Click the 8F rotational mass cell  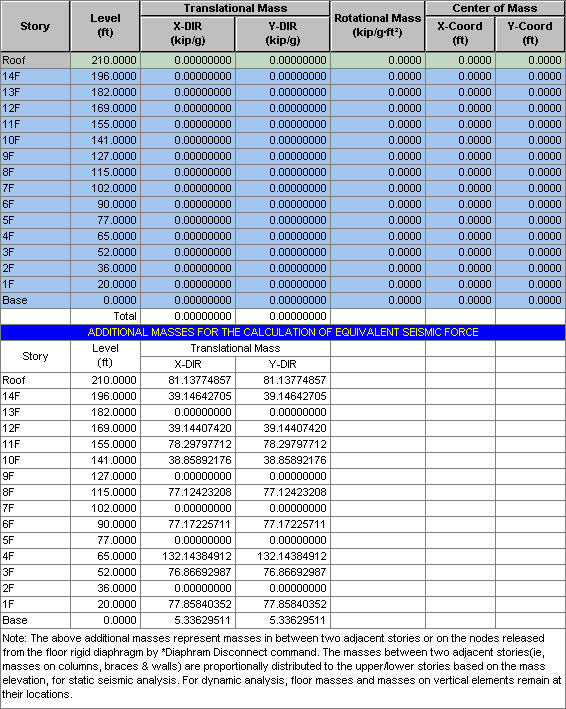pos(377,172)
